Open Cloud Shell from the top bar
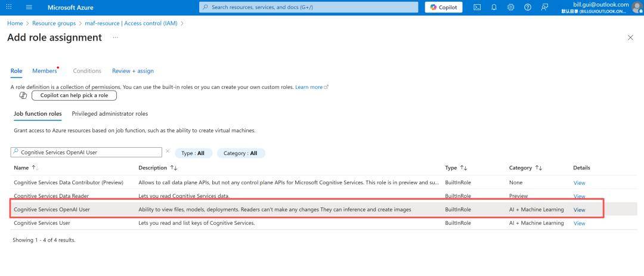The image size is (644, 276). (x=477, y=7)
